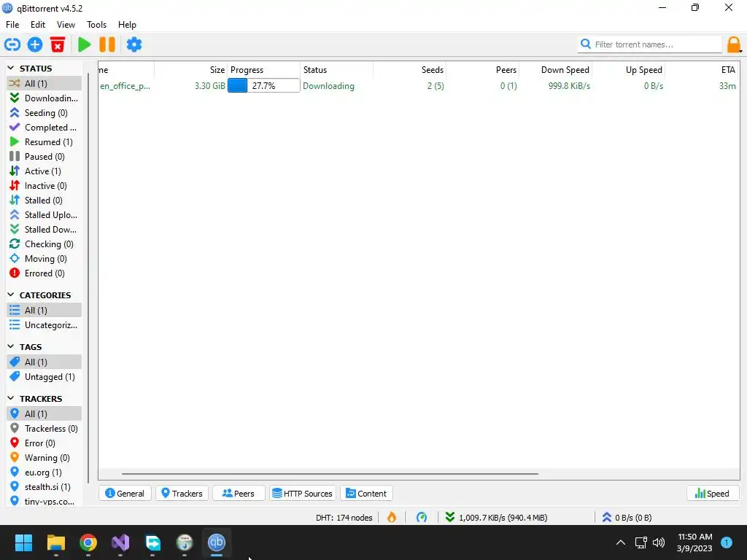The width and height of the screenshot is (747, 560).
Task: Sort by the ETA column header
Action: coord(701,70)
